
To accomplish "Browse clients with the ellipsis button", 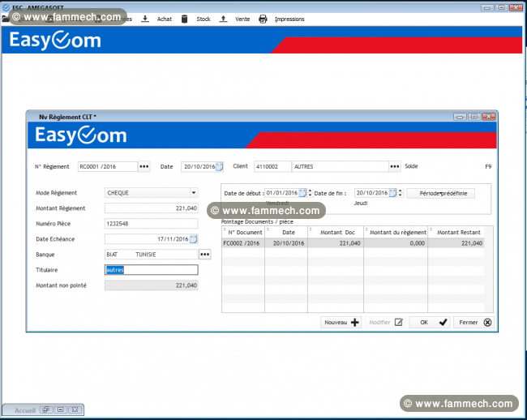I will tap(395, 166).
